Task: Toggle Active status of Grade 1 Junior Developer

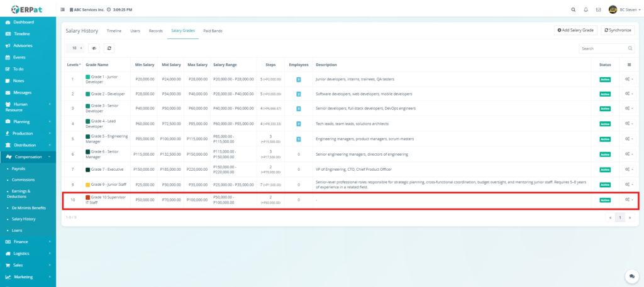Action: pyautogui.click(x=605, y=79)
